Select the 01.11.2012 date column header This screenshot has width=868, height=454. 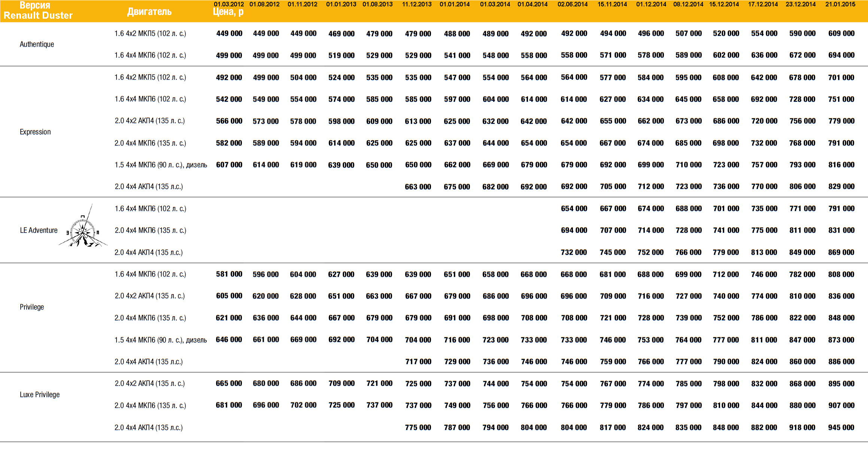(x=303, y=4)
